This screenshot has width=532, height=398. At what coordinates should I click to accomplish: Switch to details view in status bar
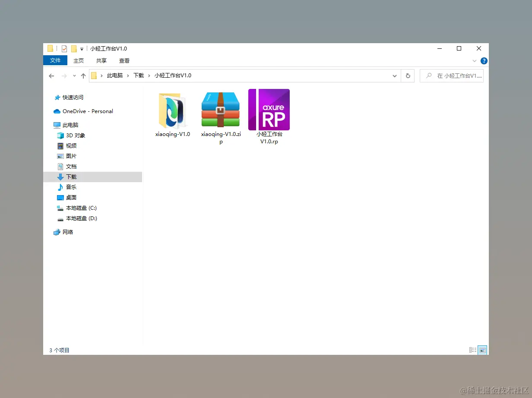(x=473, y=350)
